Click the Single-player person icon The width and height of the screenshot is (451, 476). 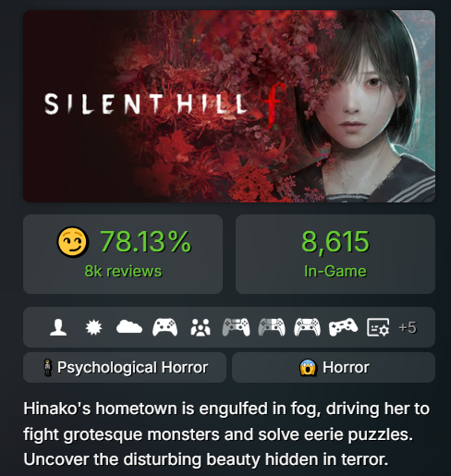(x=58, y=327)
